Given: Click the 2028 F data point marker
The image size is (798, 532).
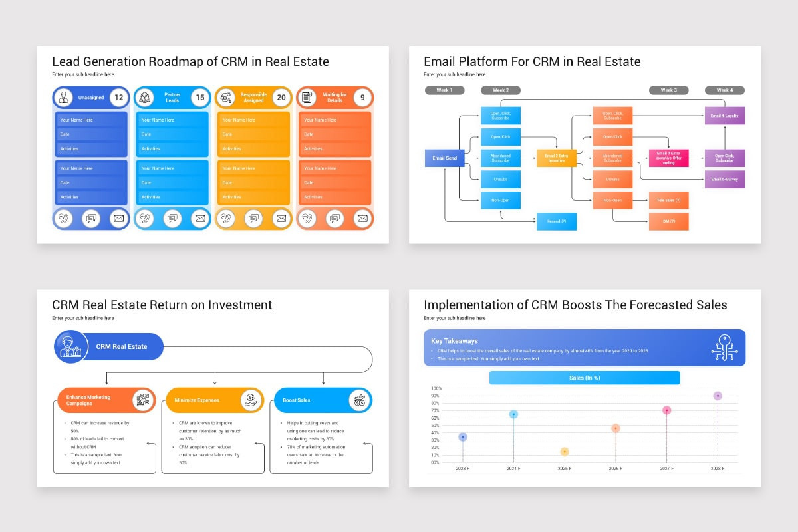Looking at the screenshot, I should pos(718,396).
